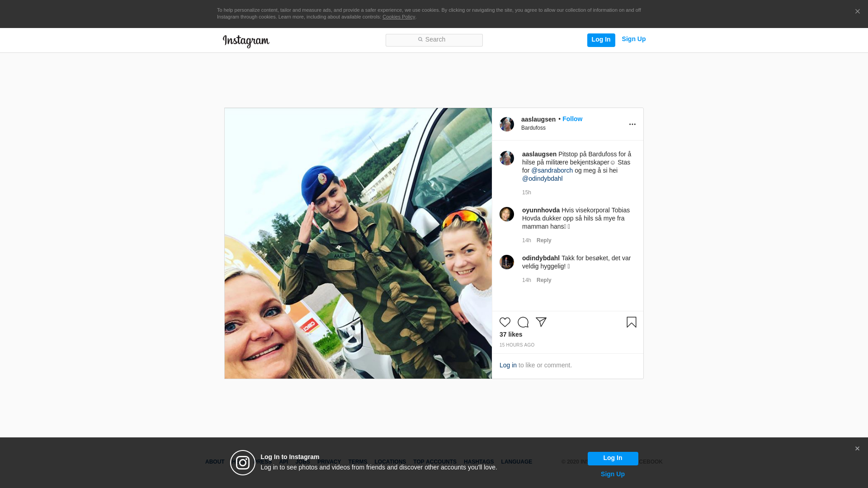Image resolution: width=868 pixels, height=488 pixels.
Task: Click the Instagram logo
Action: (x=246, y=41)
